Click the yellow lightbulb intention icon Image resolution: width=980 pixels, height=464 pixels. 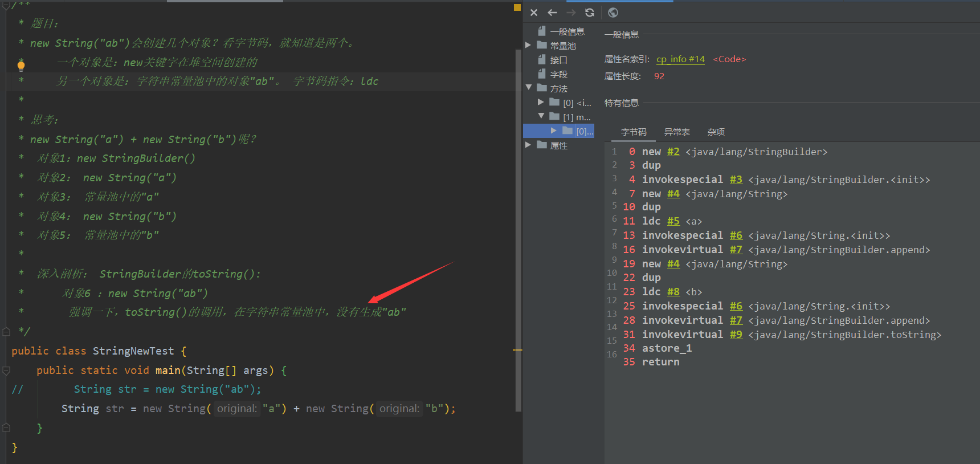[x=21, y=65]
